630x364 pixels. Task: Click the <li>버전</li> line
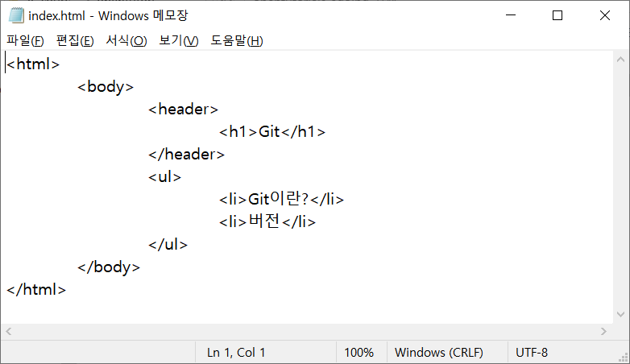pos(267,221)
